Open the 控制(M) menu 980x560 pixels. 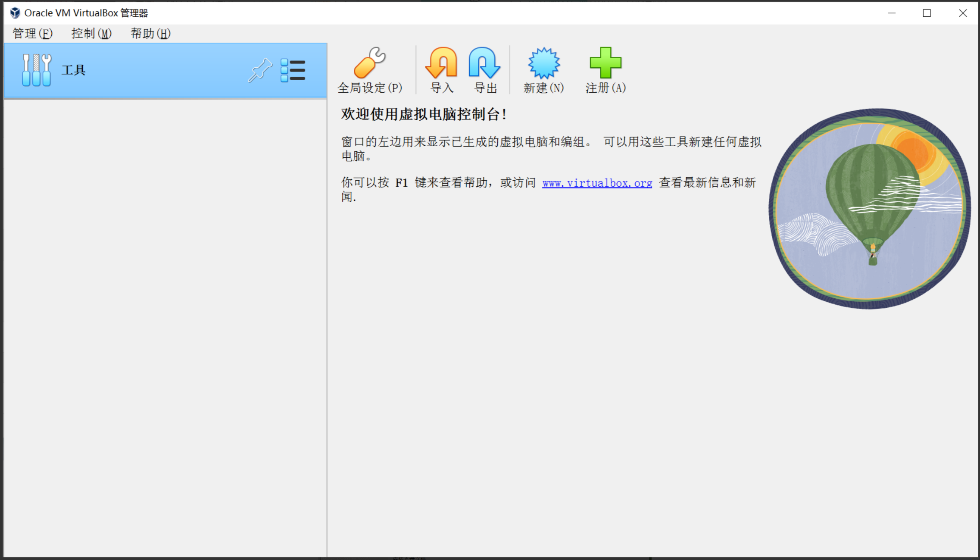click(x=91, y=34)
